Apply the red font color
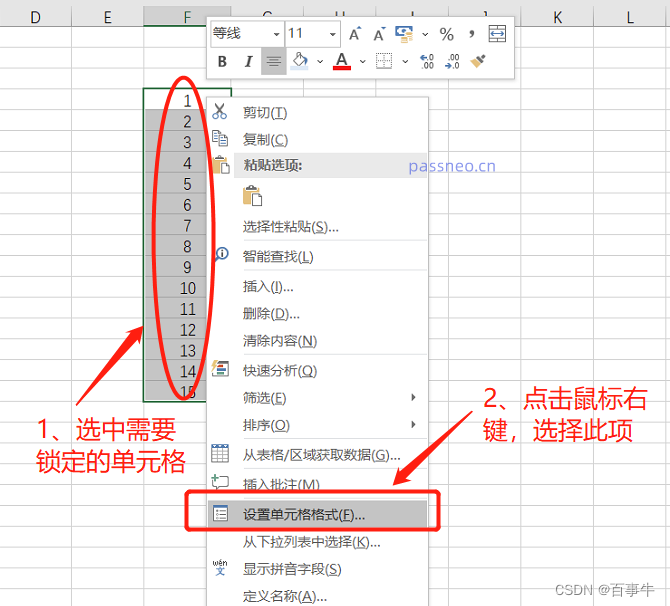670x606 pixels. (342, 61)
